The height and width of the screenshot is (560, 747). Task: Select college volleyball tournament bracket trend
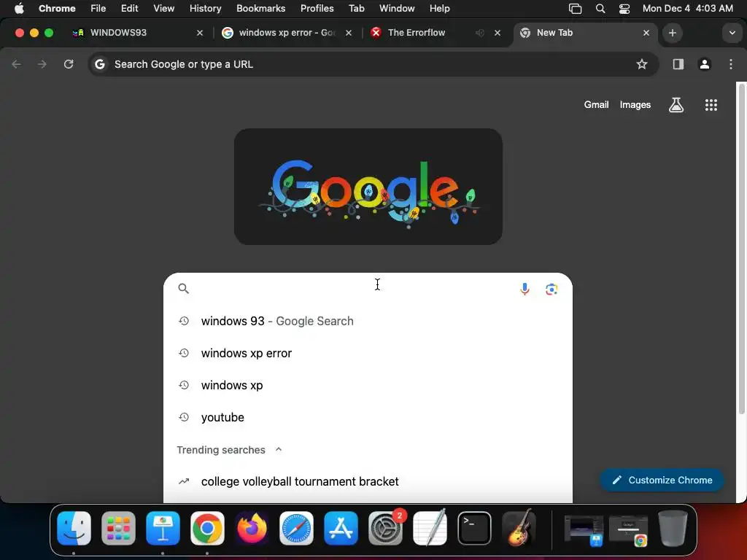coord(368,481)
